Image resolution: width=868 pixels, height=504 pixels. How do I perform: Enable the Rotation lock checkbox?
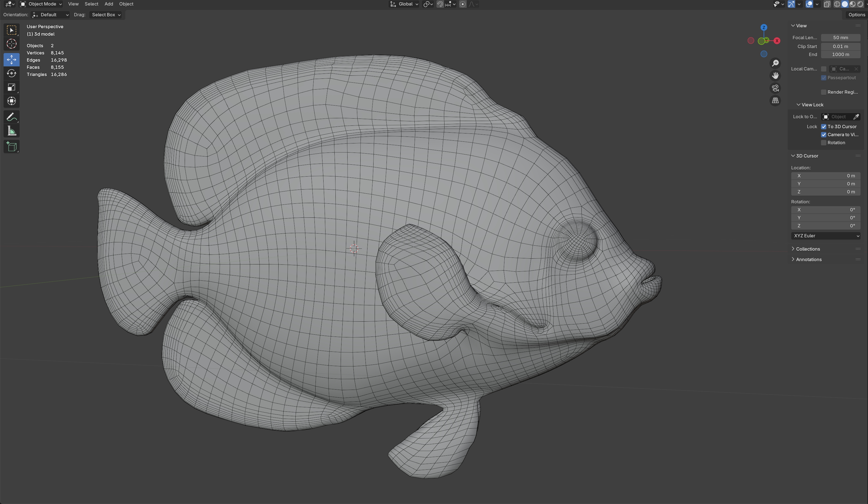coord(824,143)
